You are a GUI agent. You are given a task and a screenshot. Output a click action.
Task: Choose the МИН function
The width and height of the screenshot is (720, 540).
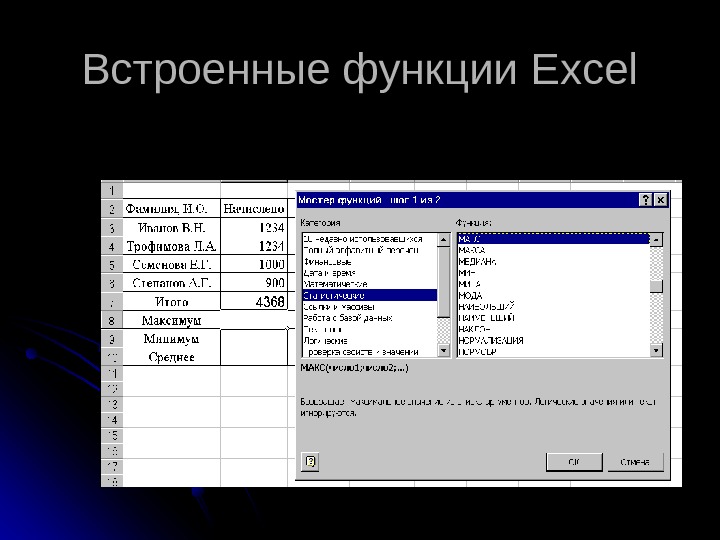(x=554, y=273)
